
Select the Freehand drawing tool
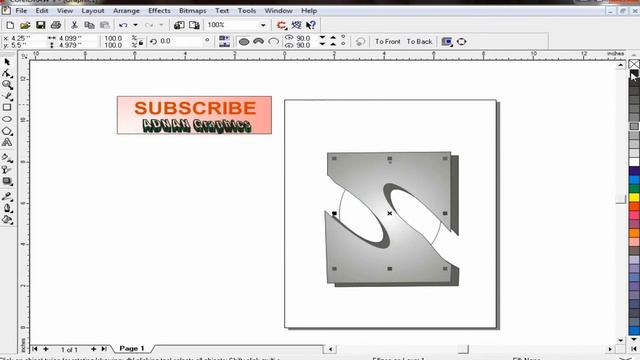click(x=7, y=96)
